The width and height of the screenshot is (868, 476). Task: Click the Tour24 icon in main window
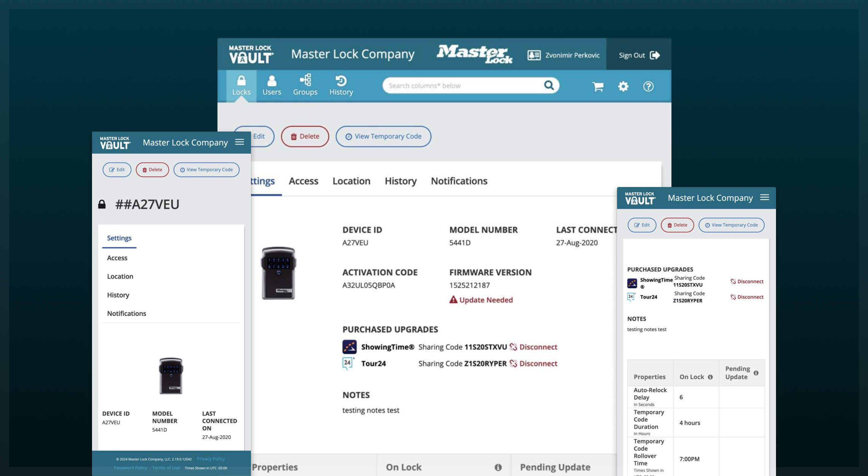349,363
